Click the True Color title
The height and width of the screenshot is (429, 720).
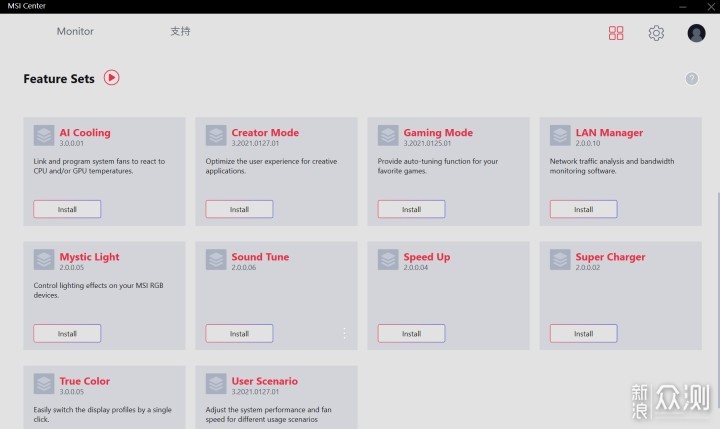[84, 381]
